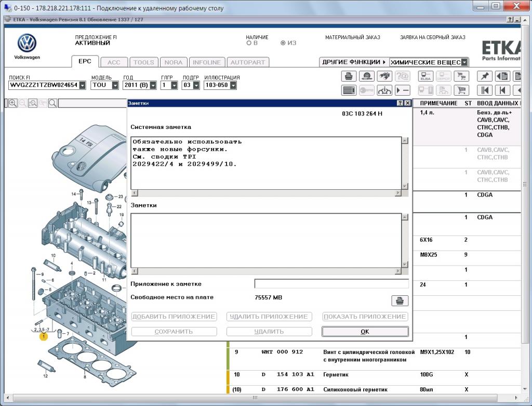Click the illustration search field beside magnifiers
Viewport: 532px width, 406px height.
pyautogui.click(x=92, y=103)
